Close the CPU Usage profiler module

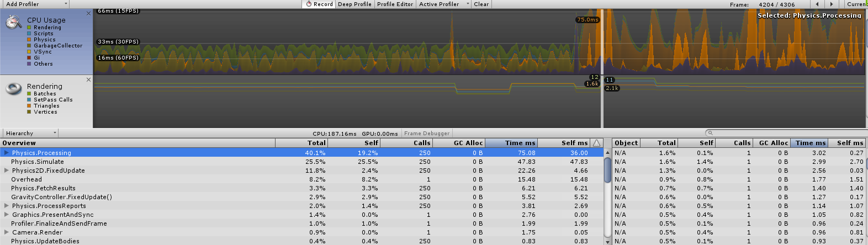[x=88, y=13]
